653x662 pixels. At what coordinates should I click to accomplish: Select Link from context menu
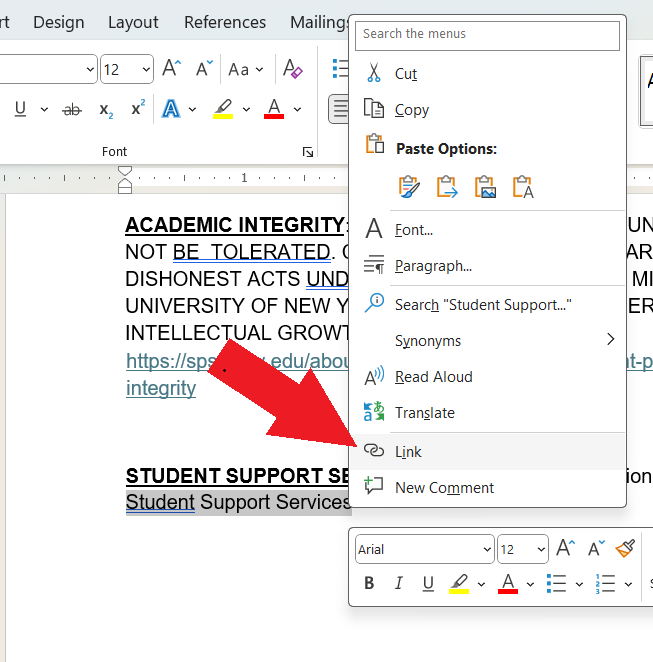(x=488, y=451)
